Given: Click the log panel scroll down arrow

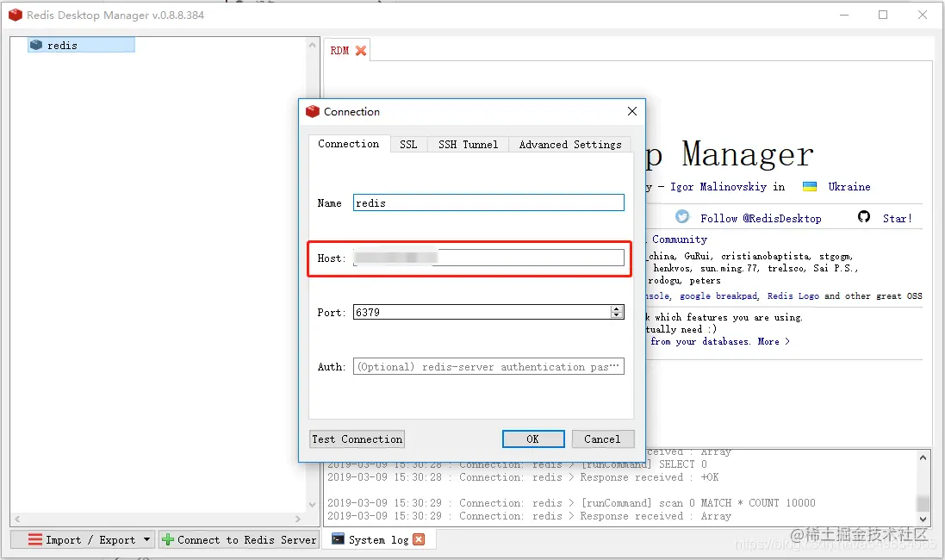Looking at the screenshot, I should [923, 519].
